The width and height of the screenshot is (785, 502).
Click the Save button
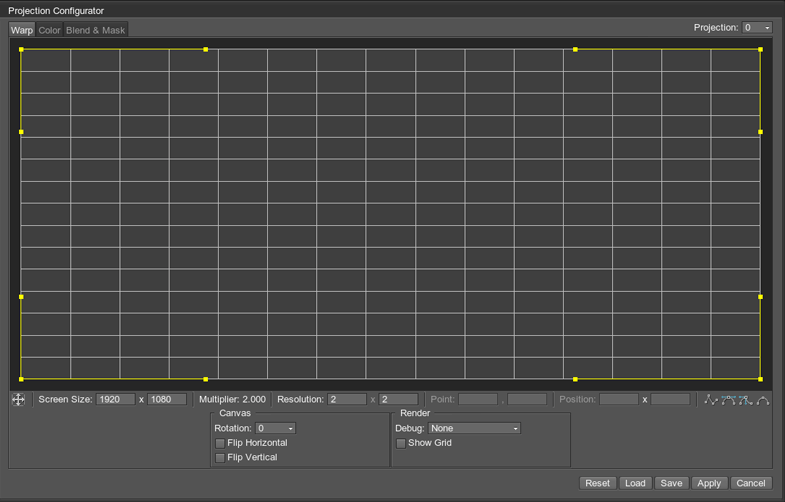tap(671, 483)
